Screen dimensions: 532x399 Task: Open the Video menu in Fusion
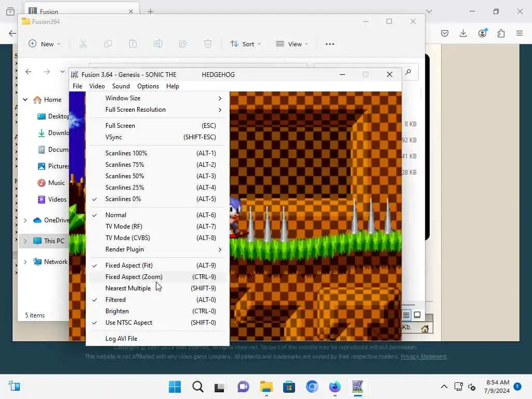[x=97, y=86]
